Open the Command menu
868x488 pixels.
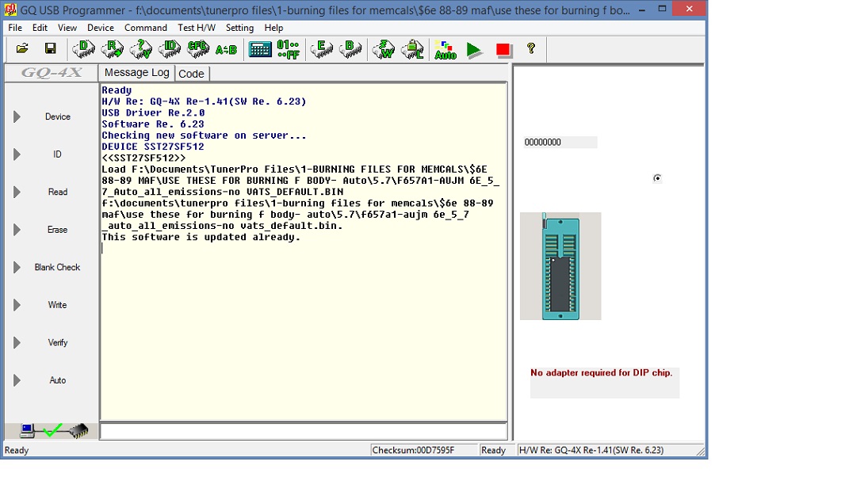146,28
